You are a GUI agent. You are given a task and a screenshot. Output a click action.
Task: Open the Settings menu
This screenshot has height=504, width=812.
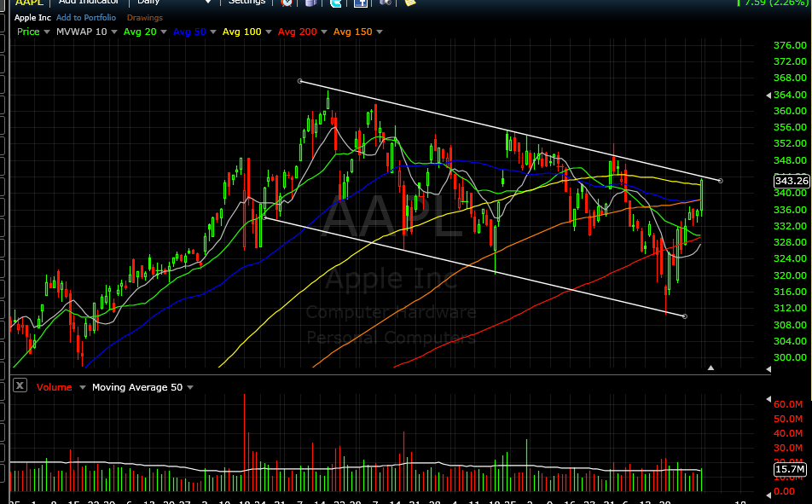point(246,2)
